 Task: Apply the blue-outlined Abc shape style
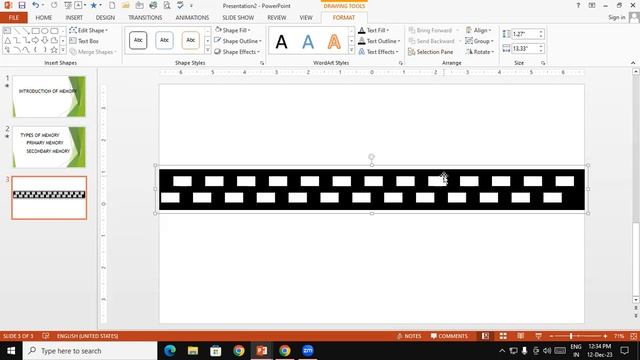164,40
